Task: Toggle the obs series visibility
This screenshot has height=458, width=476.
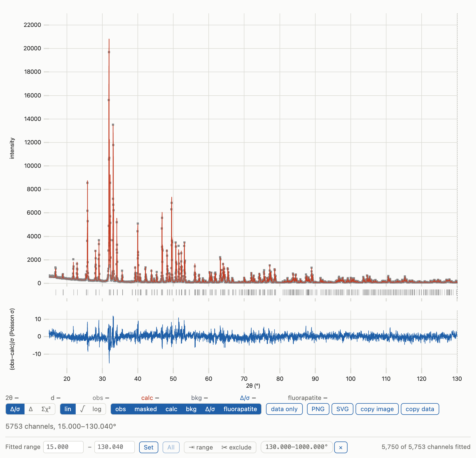Action: pyautogui.click(x=120, y=409)
